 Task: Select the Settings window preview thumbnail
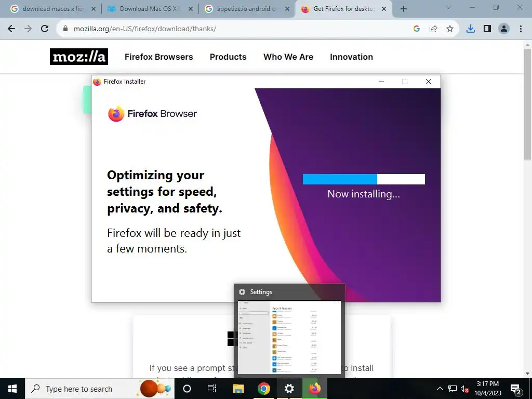point(289,337)
